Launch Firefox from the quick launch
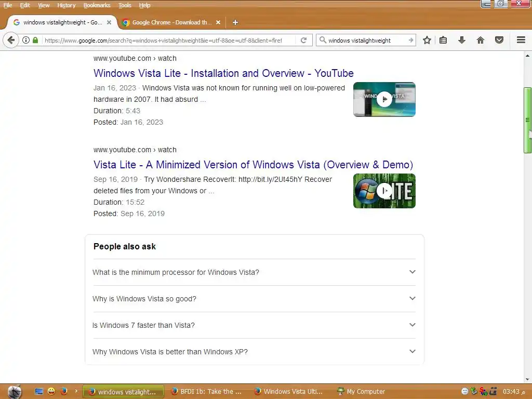532x399 pixels. click(x=64, y=392)
